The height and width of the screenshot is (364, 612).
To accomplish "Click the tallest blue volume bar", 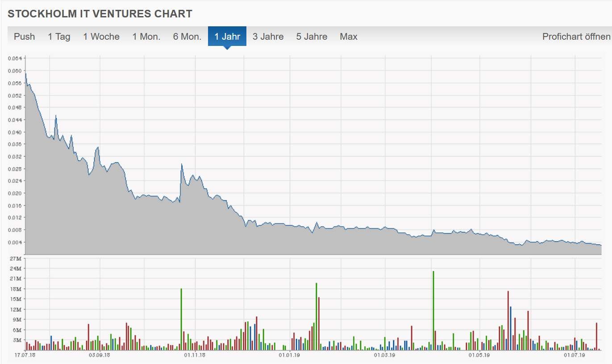I will coord(511,328).
